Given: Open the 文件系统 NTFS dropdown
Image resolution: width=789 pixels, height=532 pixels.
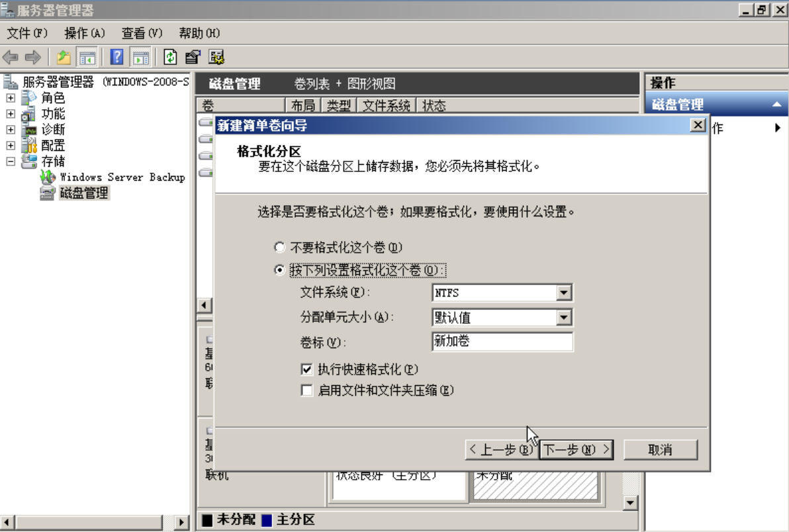Looking at the screenshot, I should pyautogui.click(x=564, y=292).
